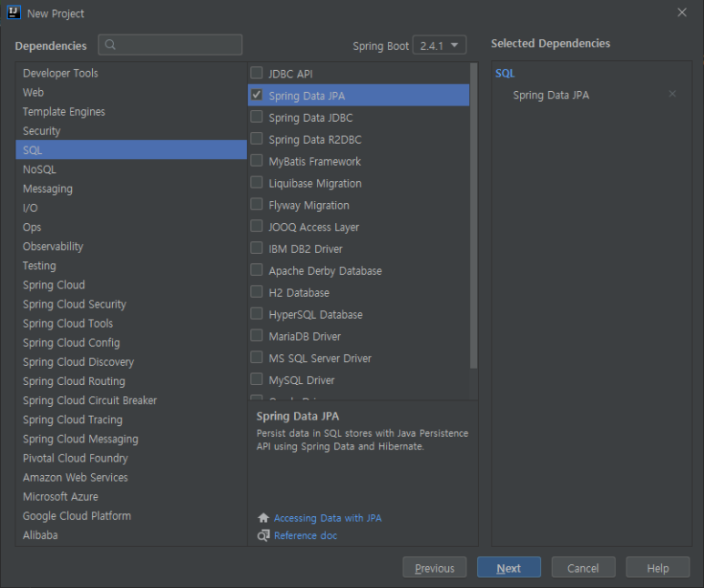Choose Spring Cloud Circuit Breaker category
Screen dimensions: 704x588
(131, 400)
